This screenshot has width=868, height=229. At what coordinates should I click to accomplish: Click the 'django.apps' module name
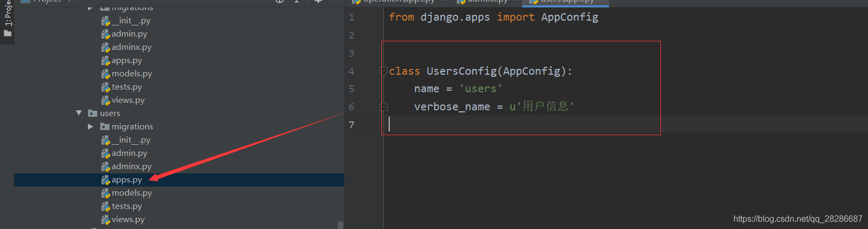[455, 17]
